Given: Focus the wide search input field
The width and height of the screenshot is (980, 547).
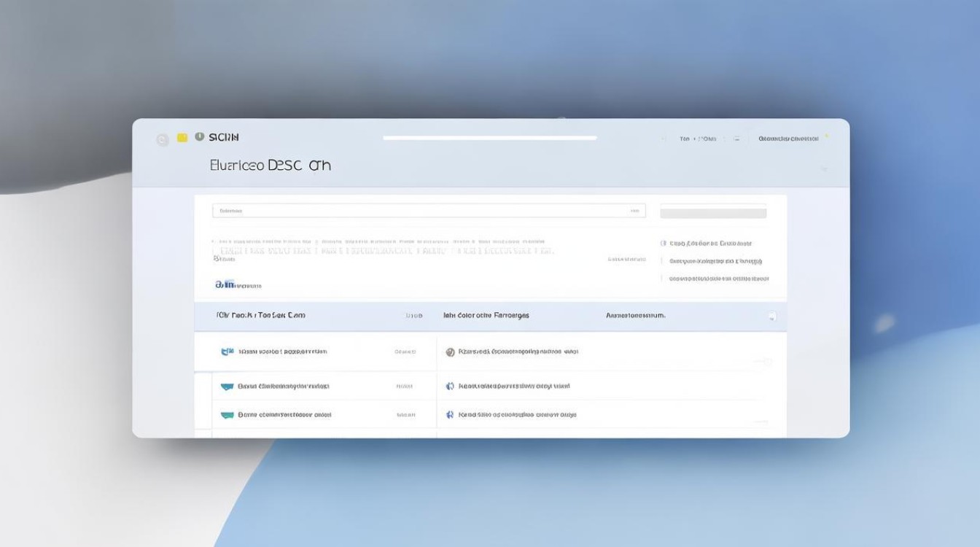Looking at the screenshot, I should point(429,211).
